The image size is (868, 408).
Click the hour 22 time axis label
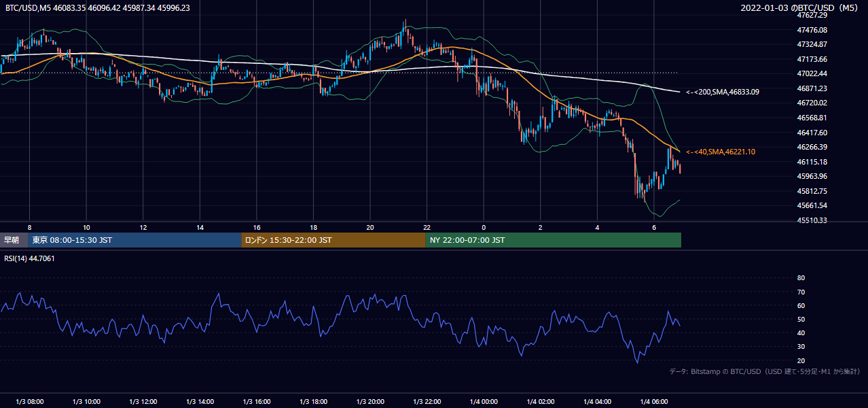427,227
